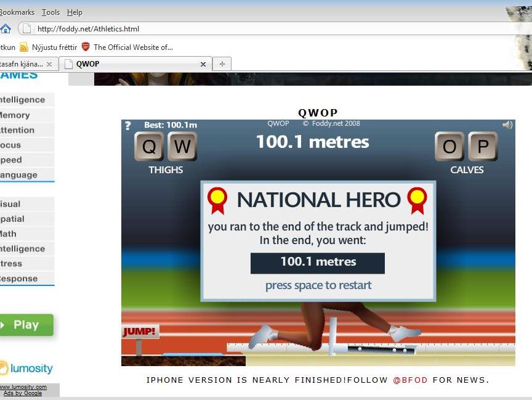
Task: Open the Bookmarks menu
Action: (17, 12)
